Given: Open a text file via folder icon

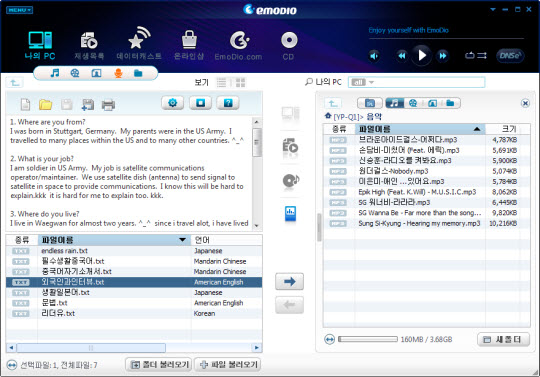Looking at the screenshot, I should tap(45, 104).
